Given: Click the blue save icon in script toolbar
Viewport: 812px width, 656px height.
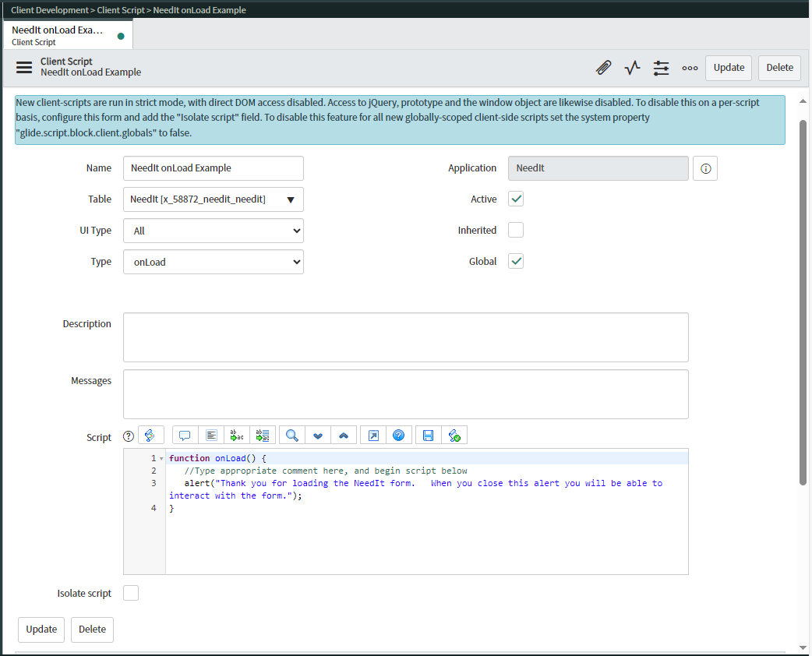Looking at the screenshot, I should (x=428, y=436).
